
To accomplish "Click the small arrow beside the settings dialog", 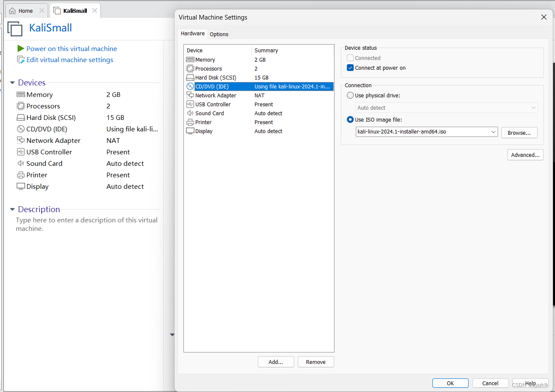I will 172,335.
